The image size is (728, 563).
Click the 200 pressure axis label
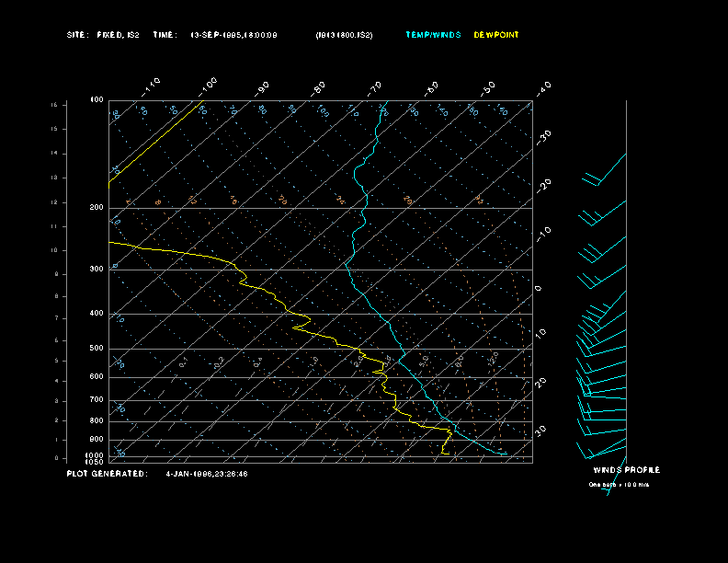97,207
